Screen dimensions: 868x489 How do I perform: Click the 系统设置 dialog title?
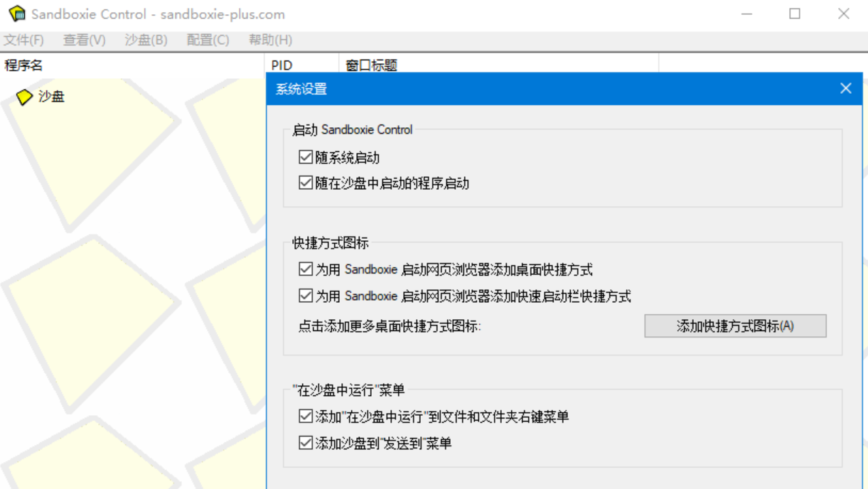[x=301, y=90]
